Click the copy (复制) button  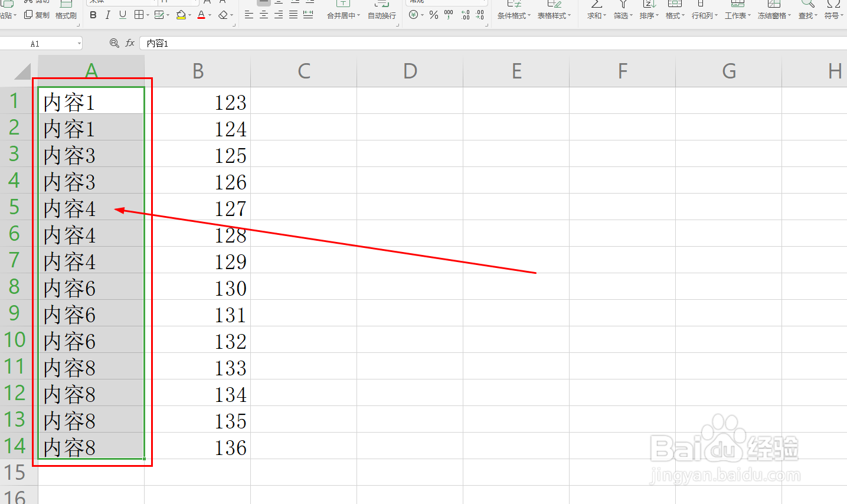[37, 15]
